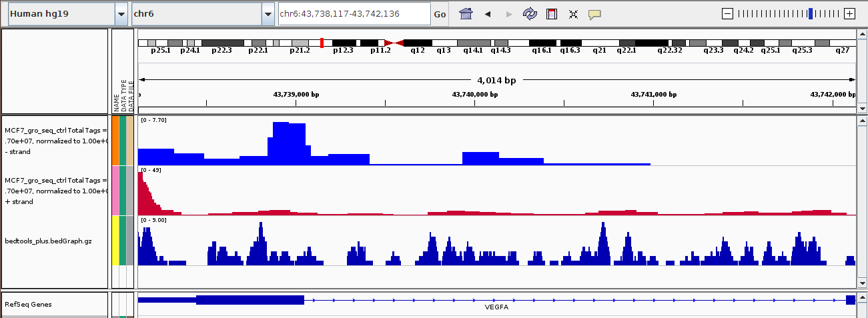Toggle the yellow popup behavior speech-bubble icon
The width and height of the screenshot is (868, 318).
pos(594,14)
